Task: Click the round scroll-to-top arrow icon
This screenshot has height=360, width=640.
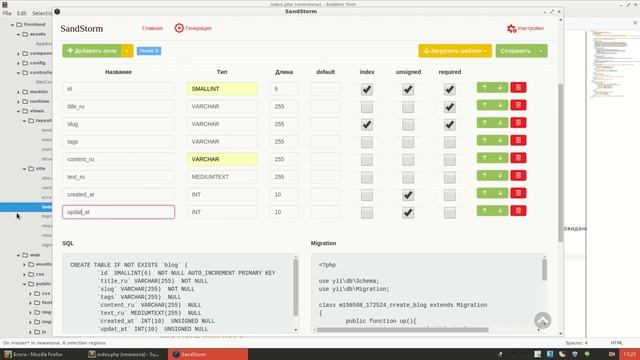Action: tap(542, 320)
